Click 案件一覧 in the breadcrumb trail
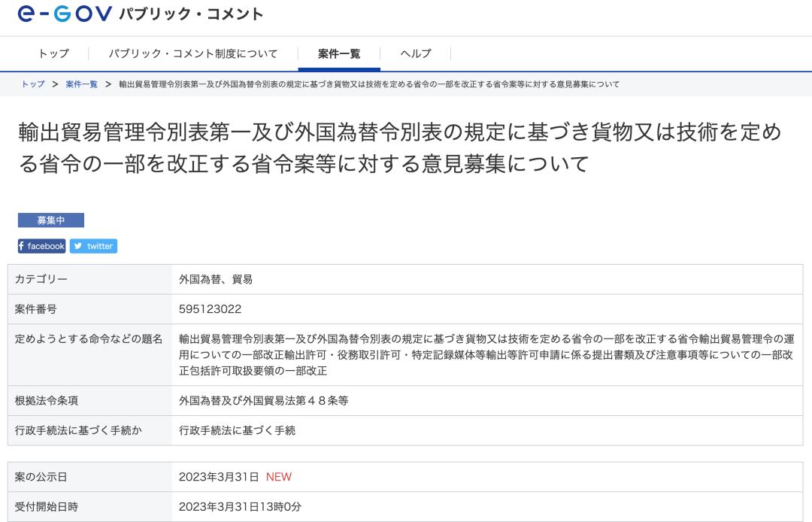 point(80,84)
